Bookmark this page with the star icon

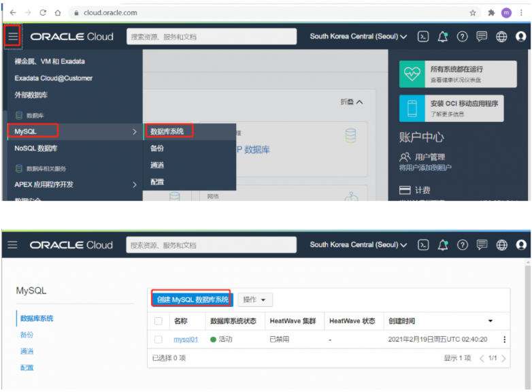coord(473,13)
